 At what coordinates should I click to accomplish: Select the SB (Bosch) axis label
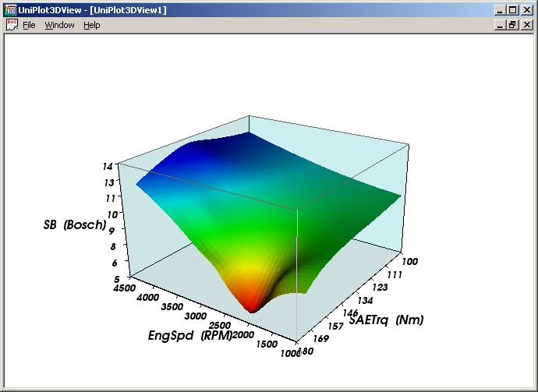click(75, 224)
